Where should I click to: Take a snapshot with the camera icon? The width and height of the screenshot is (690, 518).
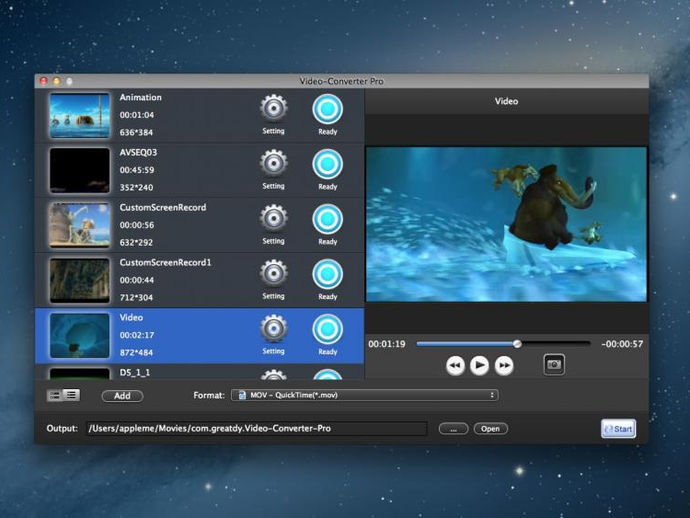click(554, 364)
